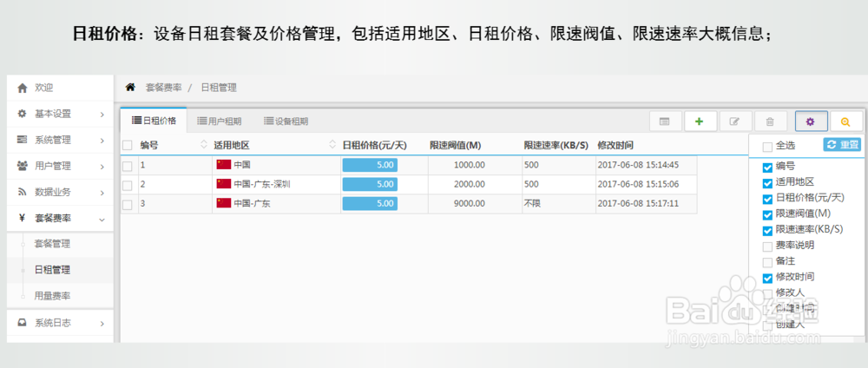Enable 备注 column checkbox
868x368 pixels.
[767, 262]
